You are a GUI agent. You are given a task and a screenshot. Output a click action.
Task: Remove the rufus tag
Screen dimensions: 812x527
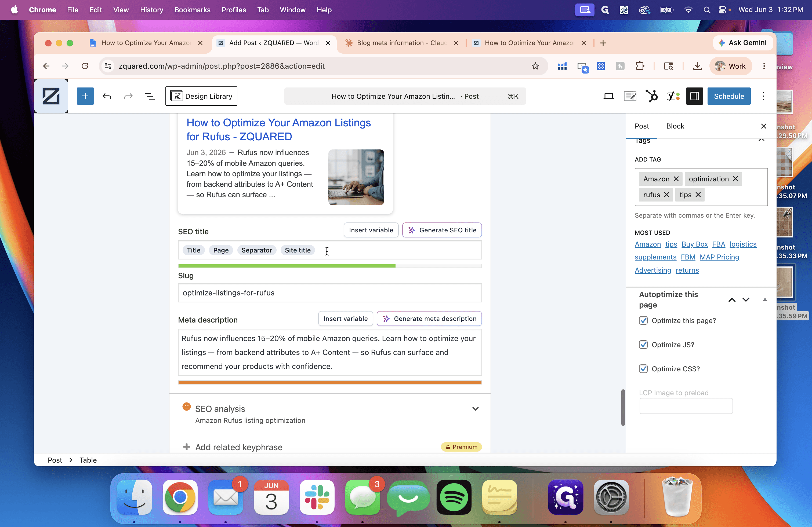click(x=666, y=195)
